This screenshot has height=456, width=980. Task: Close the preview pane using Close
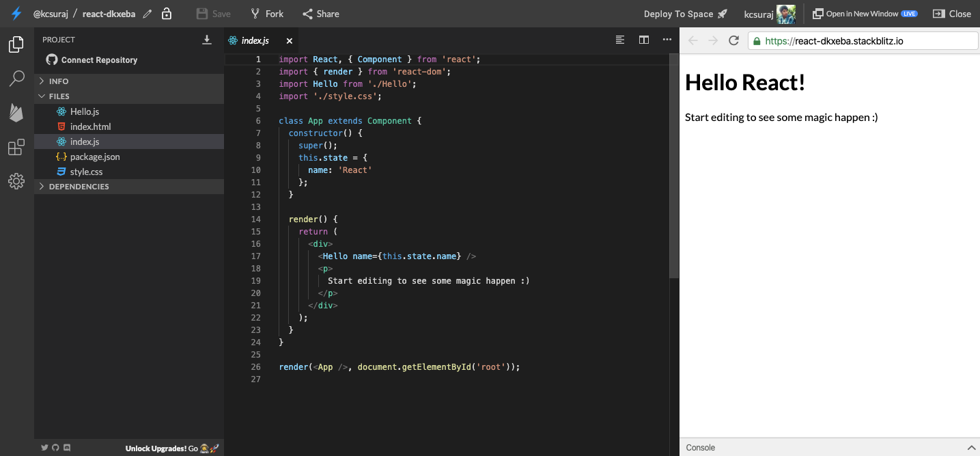click(x=952, y=14)
